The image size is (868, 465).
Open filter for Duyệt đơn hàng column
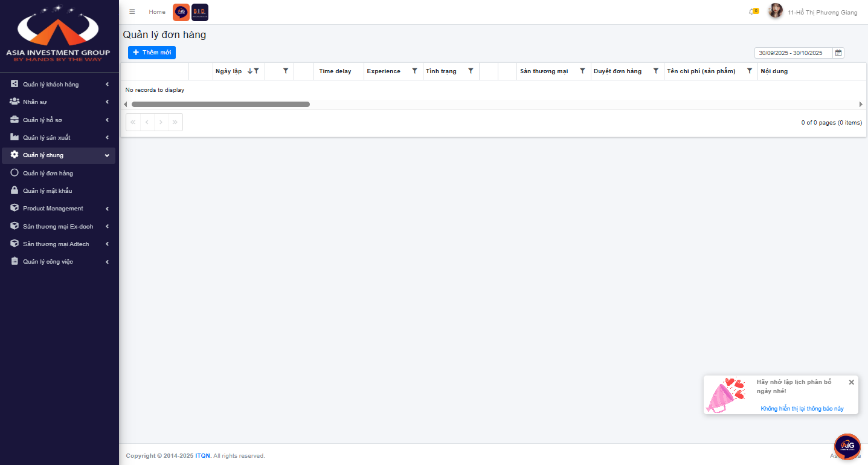point(655,71)
